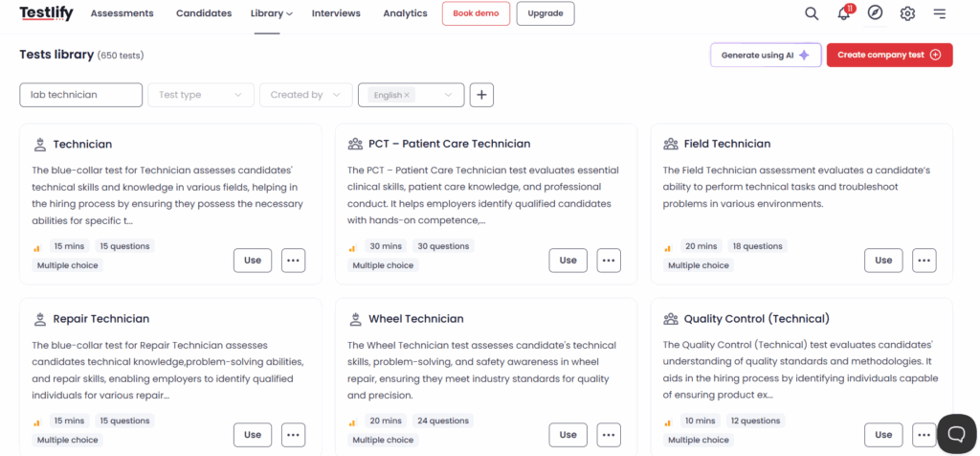This screenshot has height=456, width=980.
Task: Click Generate using AI button
Action: (766, 55)
